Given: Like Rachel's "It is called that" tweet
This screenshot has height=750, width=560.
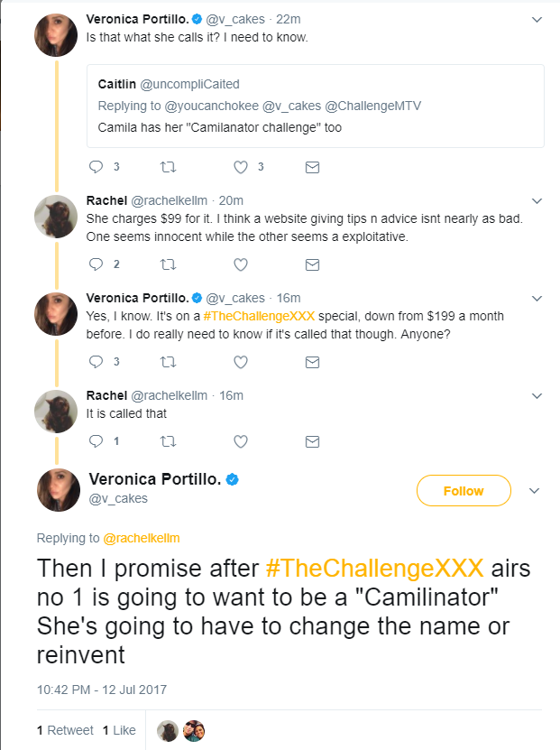Looking at the screenshot, I should (x=241, y=441).
